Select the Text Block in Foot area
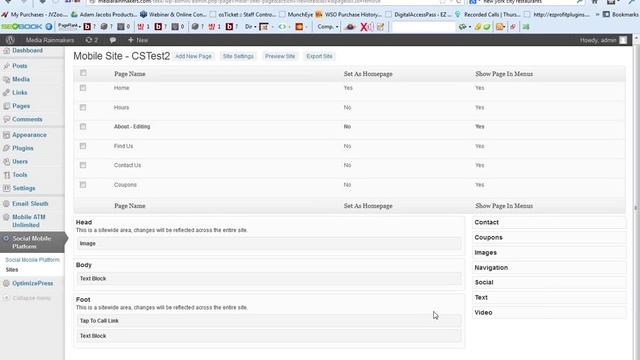This screenshot has width=640, height=360. (x=269, y=336)
